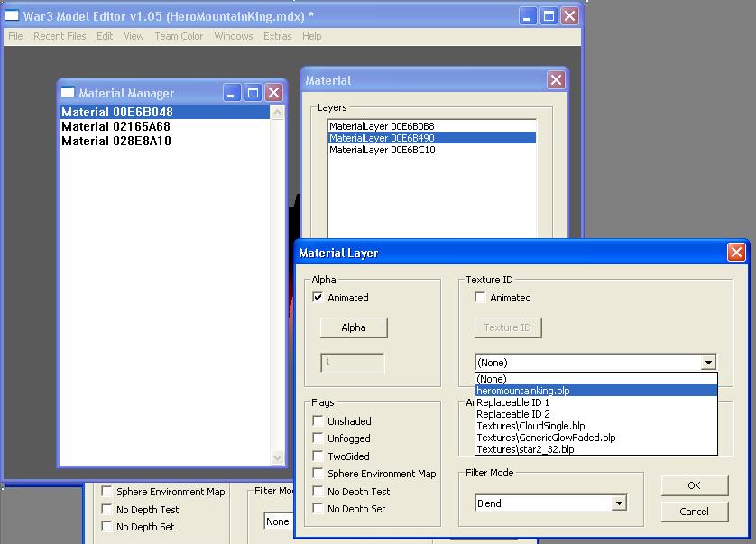Click the Material Manager title bar icon

(68, 92)
